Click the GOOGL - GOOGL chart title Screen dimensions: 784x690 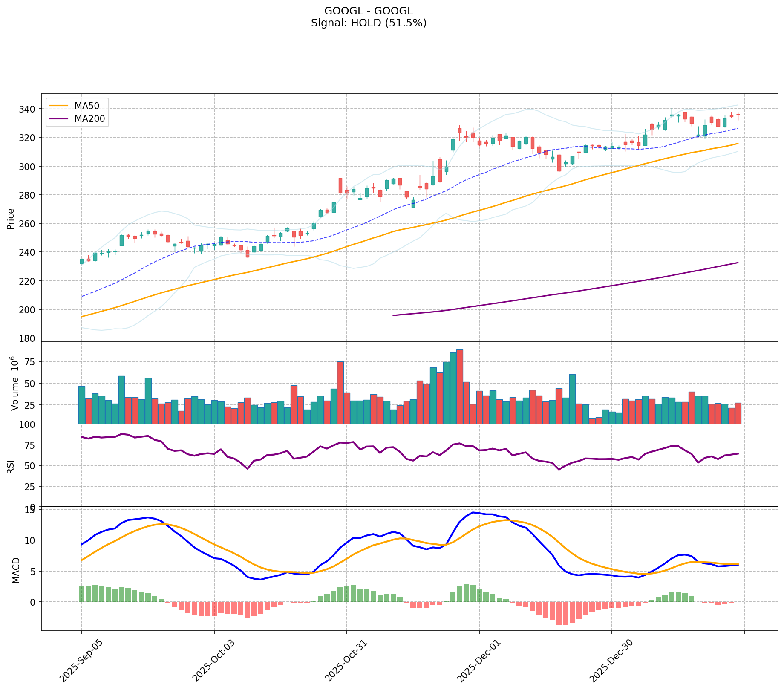pyautogui.click(x=369, y=11)
